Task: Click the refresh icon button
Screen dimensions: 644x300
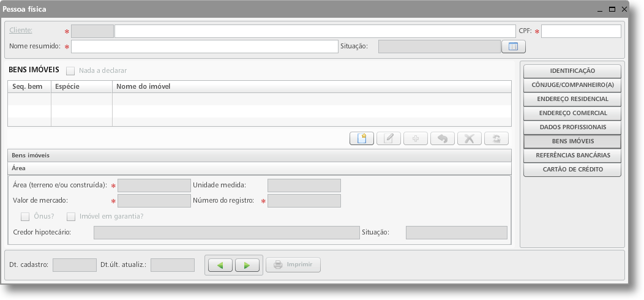Action: [496, 138]
